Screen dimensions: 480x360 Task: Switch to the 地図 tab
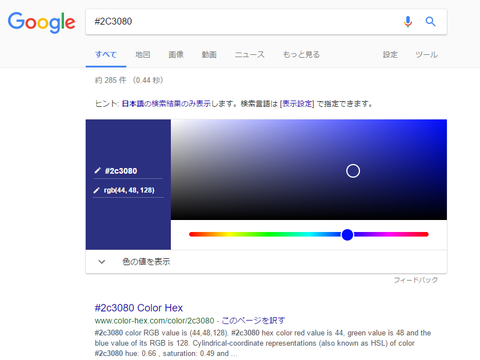coord(143,54)
